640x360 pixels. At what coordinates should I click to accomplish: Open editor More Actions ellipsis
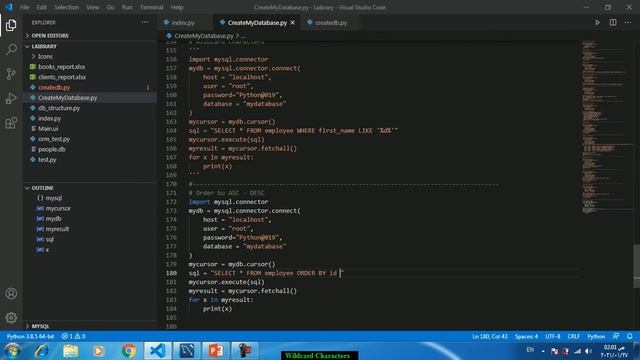[x=628, y=22]
